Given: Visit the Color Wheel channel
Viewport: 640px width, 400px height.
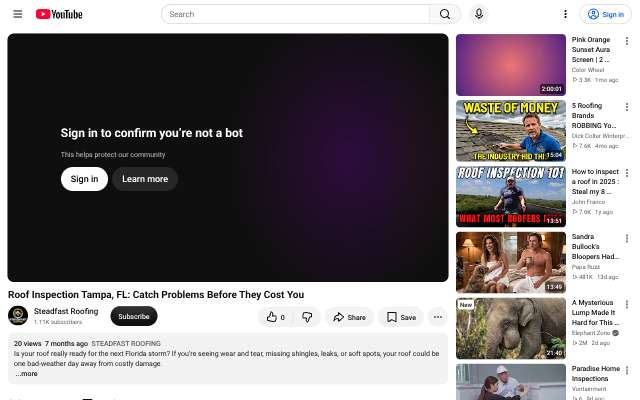Looking at the screenshot, I should 588,70.
